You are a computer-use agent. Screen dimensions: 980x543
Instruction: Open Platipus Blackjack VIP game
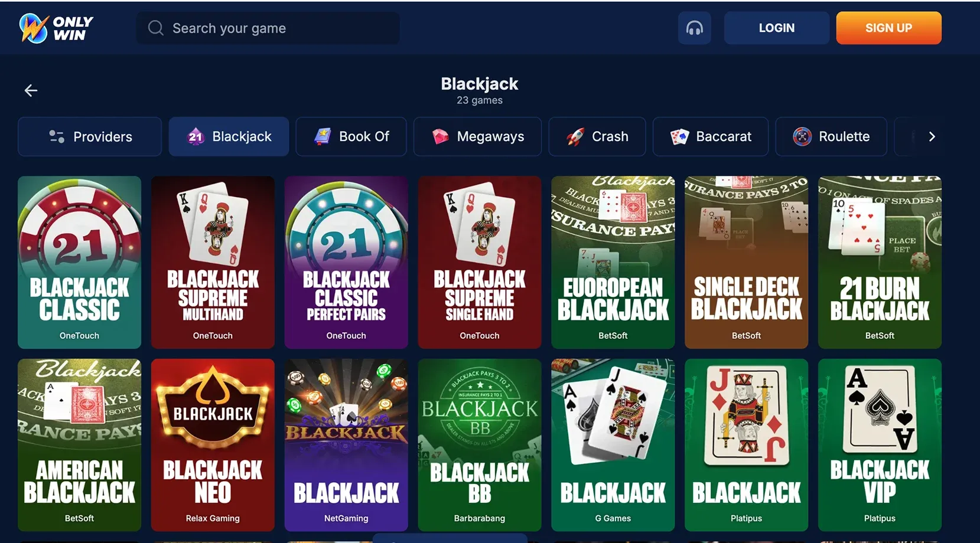tap(880, 445)
